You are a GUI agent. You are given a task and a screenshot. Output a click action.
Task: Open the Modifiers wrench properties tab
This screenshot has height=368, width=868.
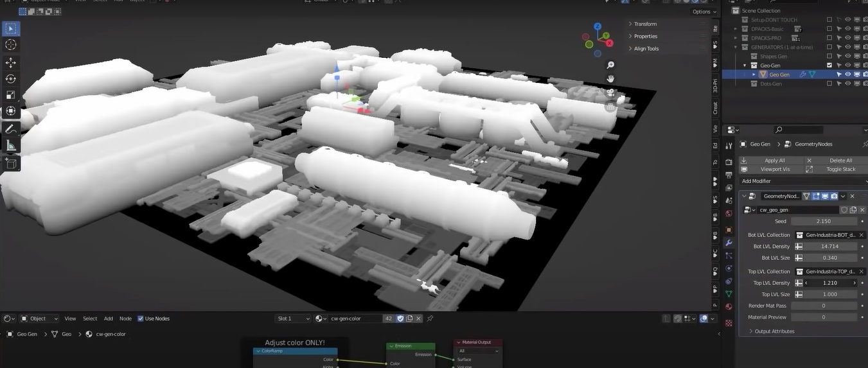tap(729, 243)
